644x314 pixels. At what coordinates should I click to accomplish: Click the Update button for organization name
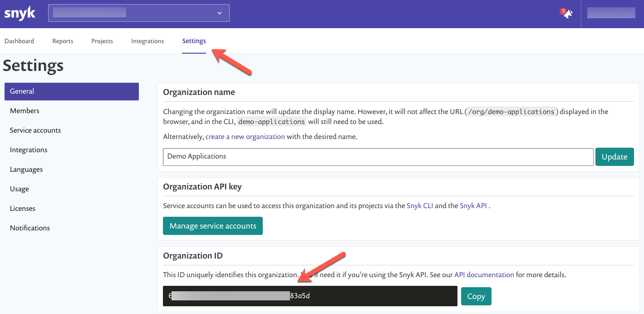pyautogui.click(x=615, y=156)
